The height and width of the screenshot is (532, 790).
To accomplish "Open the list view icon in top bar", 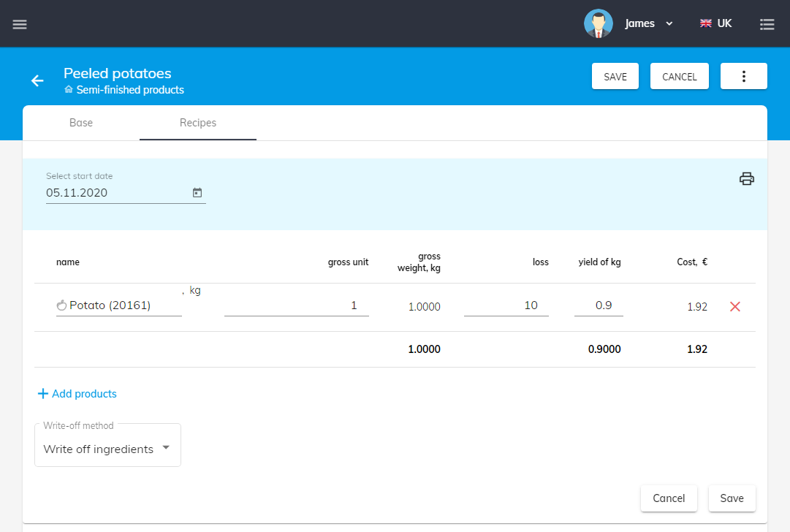I will pyautogui.click(x=767, y=24).
